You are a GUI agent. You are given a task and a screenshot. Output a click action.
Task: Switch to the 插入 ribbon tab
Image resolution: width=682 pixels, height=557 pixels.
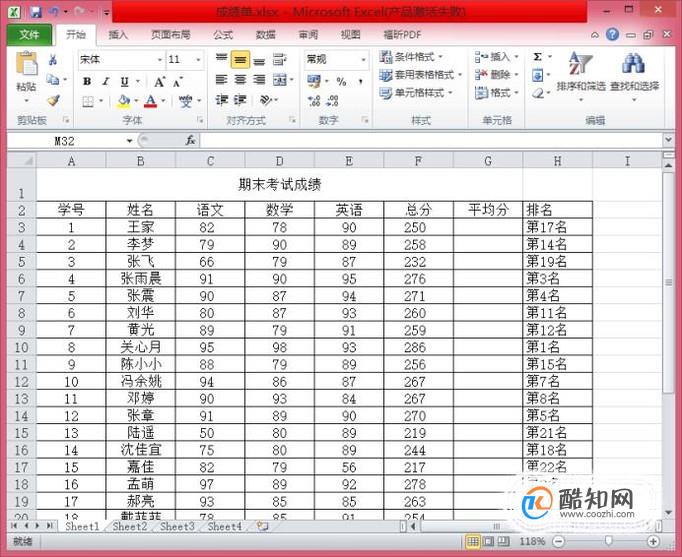click(118, 35)
